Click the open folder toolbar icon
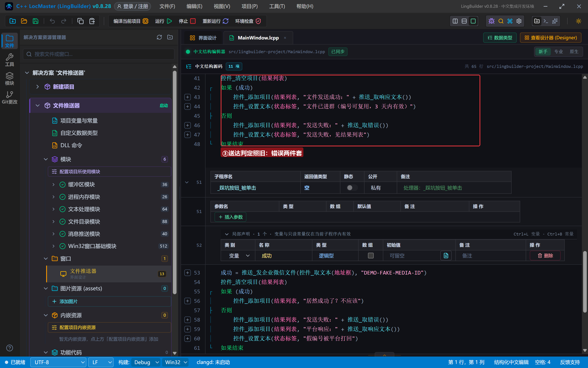 pos(24,21)
